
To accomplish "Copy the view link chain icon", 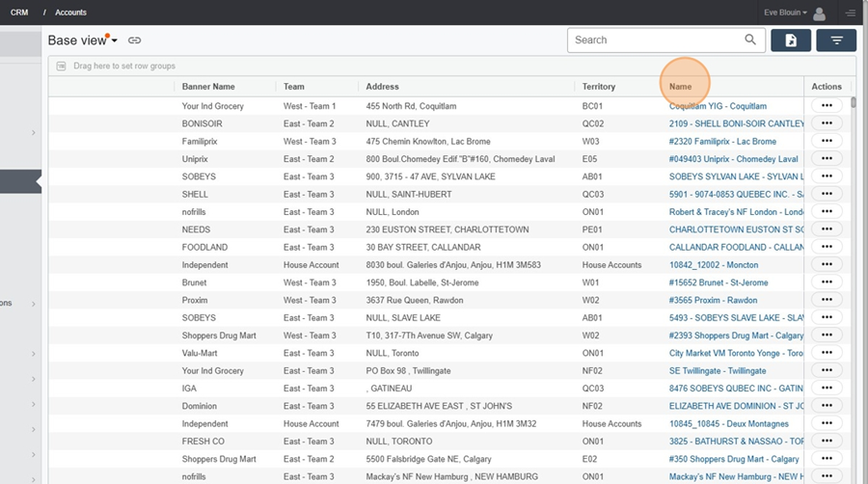I will point(134,40).
